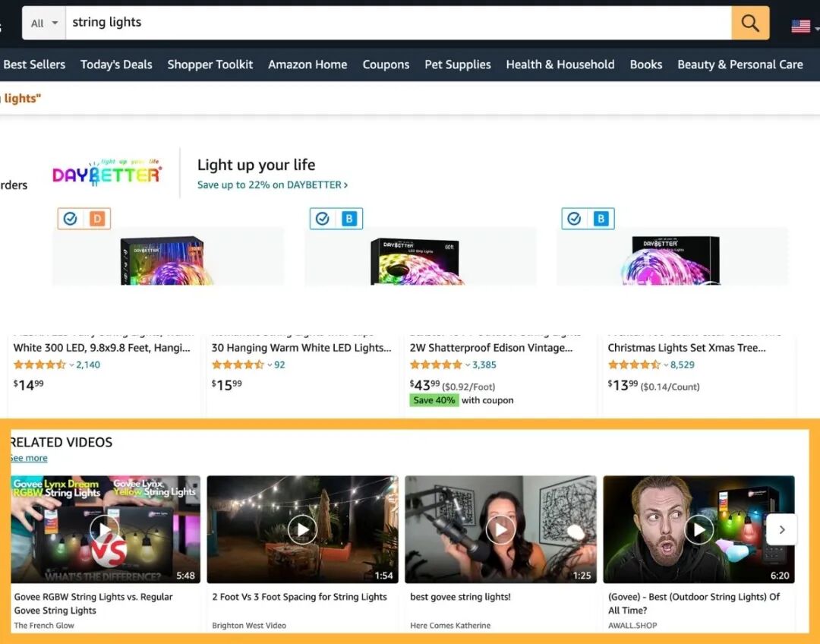
Task: Open 30 Hanging Warm White LED Lights product
Action: click(x=301, y=347)
